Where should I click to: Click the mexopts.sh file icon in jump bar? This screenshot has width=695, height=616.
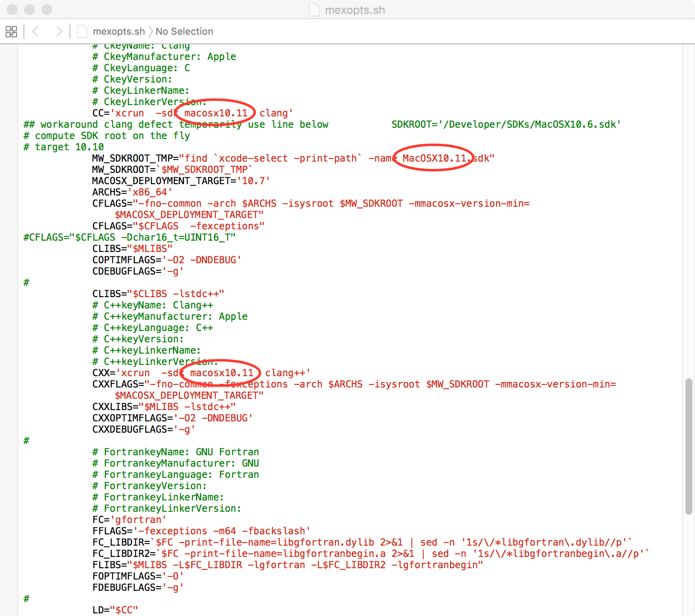point(82,31)
